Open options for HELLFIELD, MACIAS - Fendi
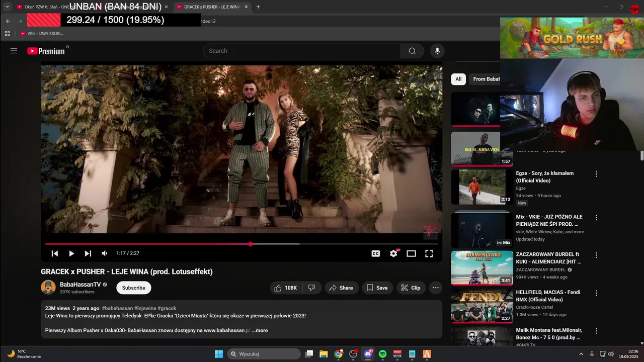 (596, 293)
